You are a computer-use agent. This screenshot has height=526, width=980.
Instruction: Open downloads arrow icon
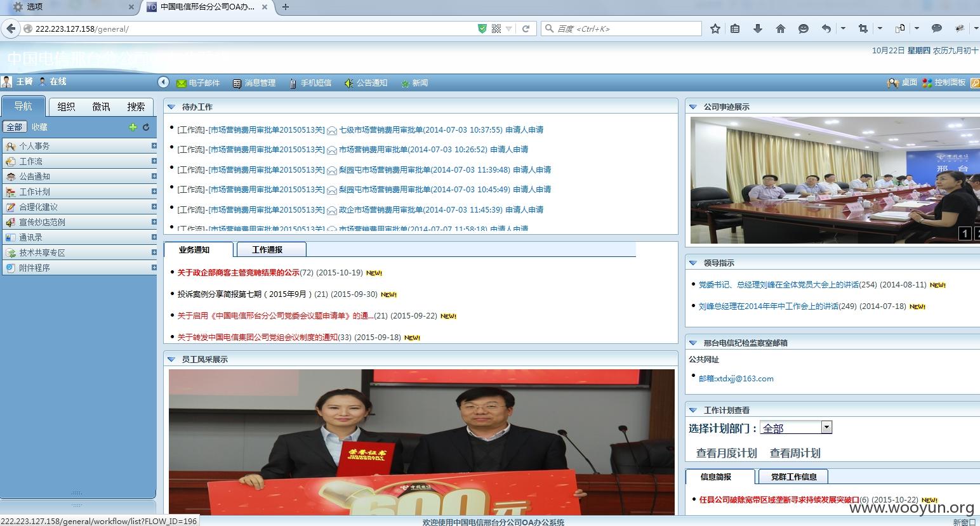pyautogui.click(x=758, y=29)
